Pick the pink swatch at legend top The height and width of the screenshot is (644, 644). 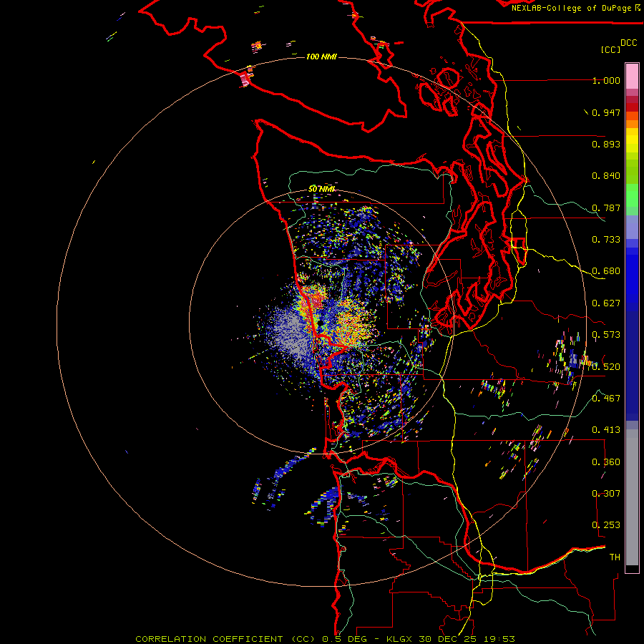tap(632, 76)
